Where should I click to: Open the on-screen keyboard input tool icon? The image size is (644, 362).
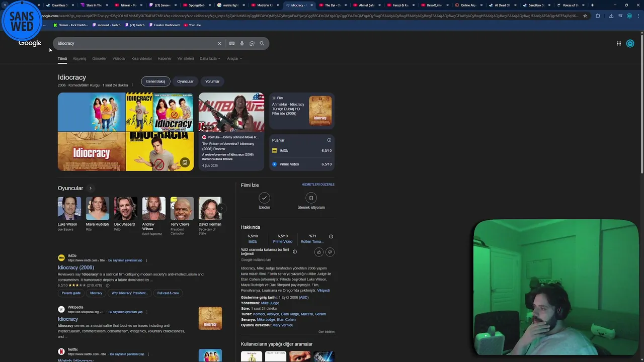232,43
